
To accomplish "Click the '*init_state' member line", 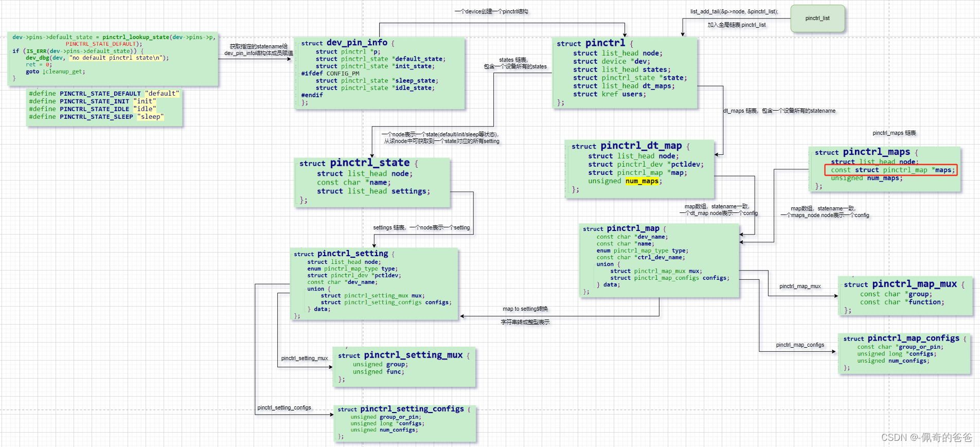I will point(375,66).
